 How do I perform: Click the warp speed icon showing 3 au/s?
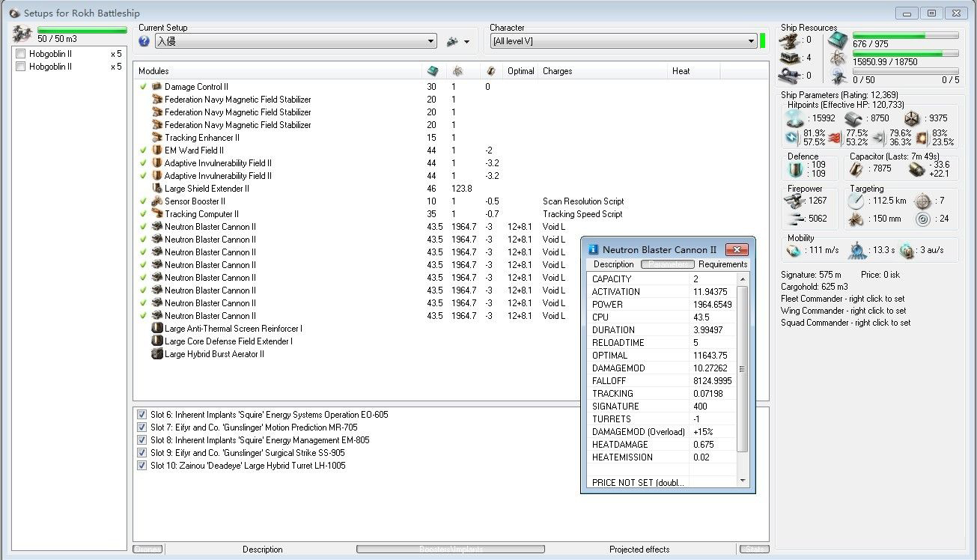pyautogui.click(x=907, y=250)
